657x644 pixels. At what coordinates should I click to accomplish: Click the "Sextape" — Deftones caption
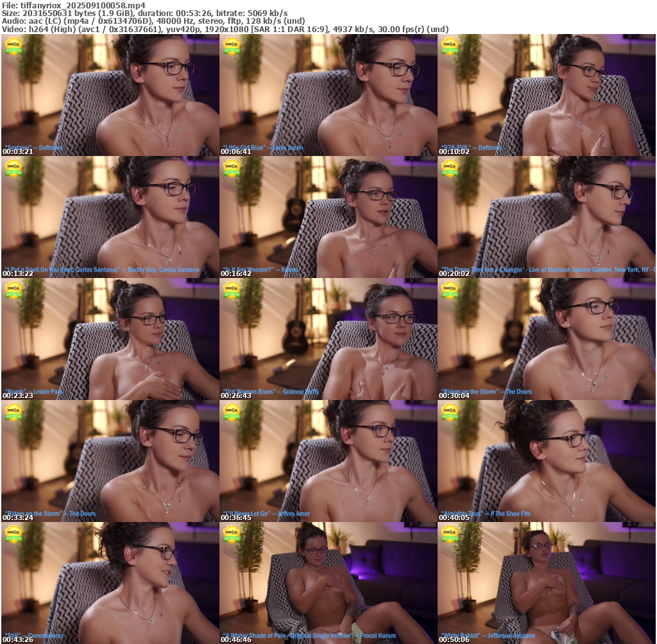33,148
